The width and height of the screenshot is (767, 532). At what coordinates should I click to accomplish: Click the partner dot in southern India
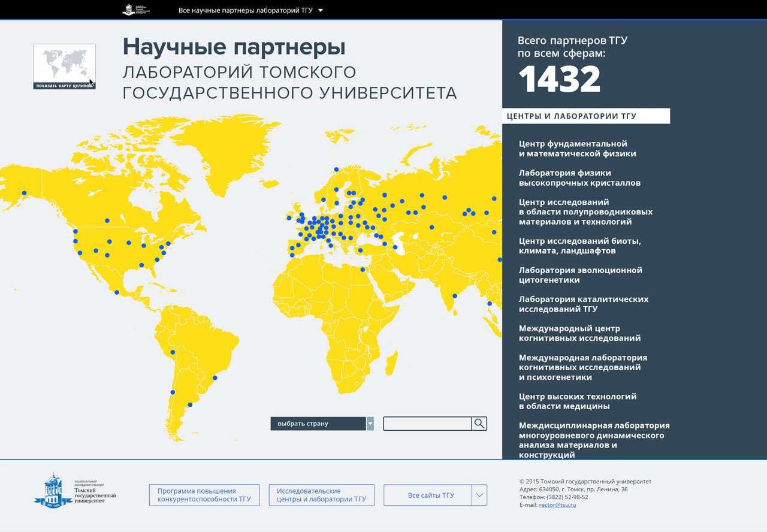455,296
